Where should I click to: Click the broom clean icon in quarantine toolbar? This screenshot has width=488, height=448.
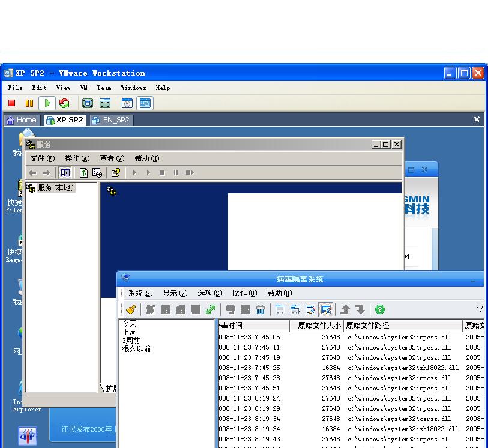pos(131,309)
